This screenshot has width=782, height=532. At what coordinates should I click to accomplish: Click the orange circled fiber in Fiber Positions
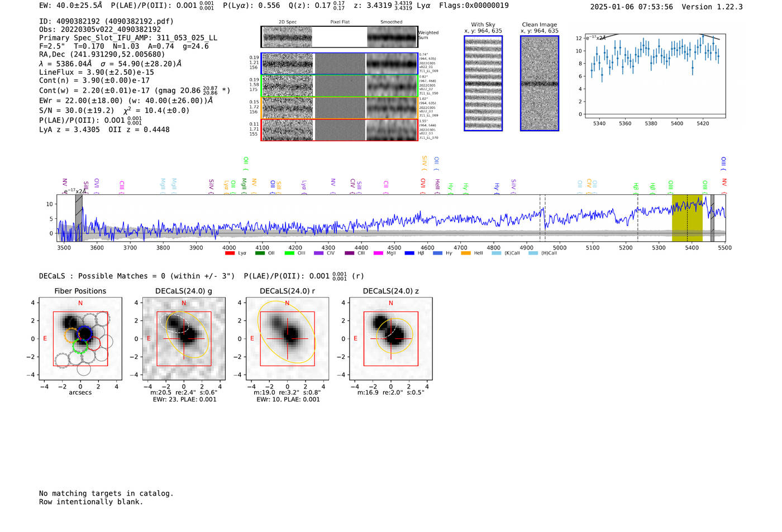pos(71,335)
